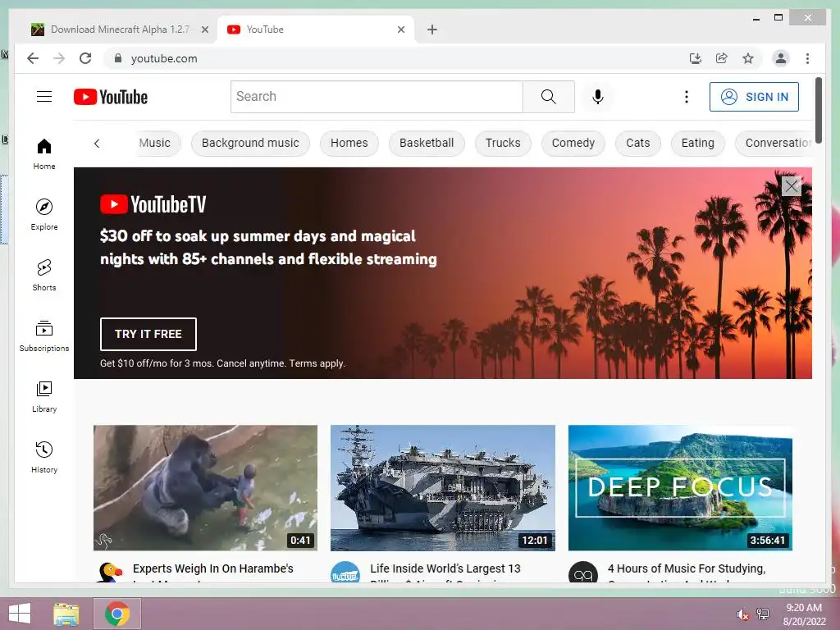Select the Background music chip

pos(250,143)
